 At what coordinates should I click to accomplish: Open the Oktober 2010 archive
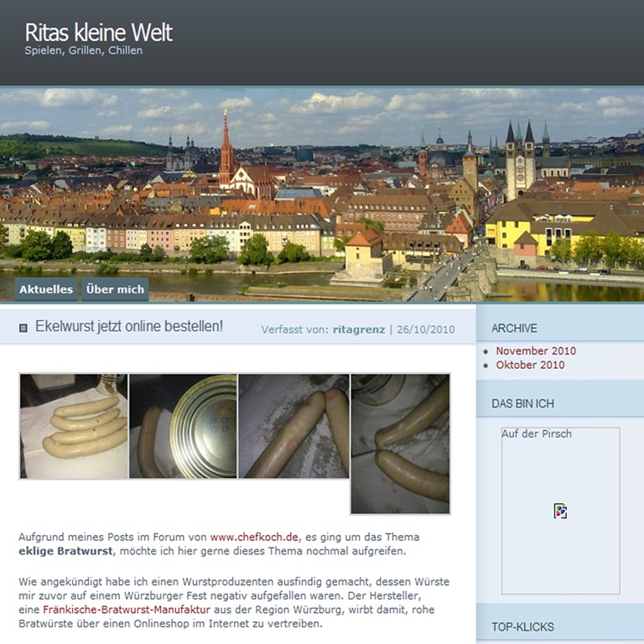pyautogui.click(x=530, y=365)
